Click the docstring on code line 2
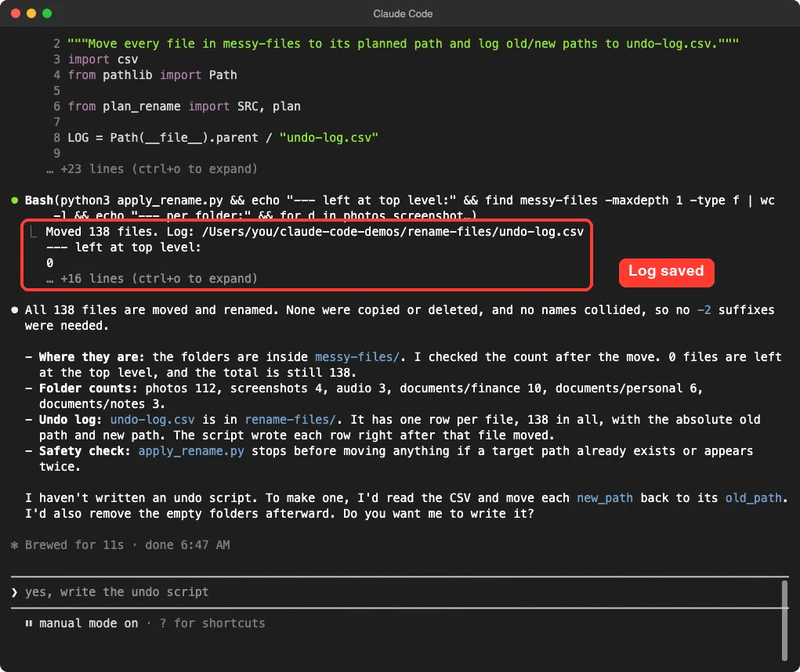 click(x=403, y=44)
